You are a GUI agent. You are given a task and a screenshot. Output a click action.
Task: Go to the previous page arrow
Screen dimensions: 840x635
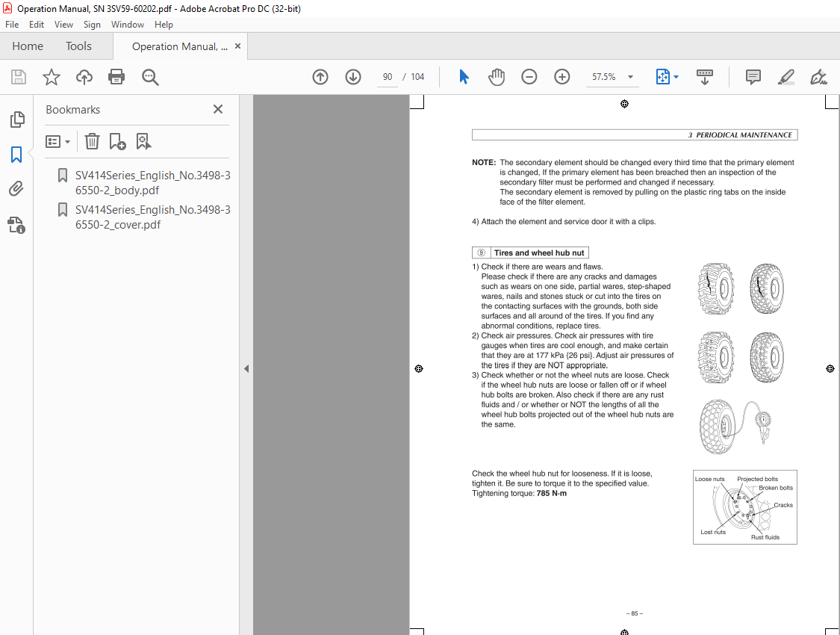320,77
